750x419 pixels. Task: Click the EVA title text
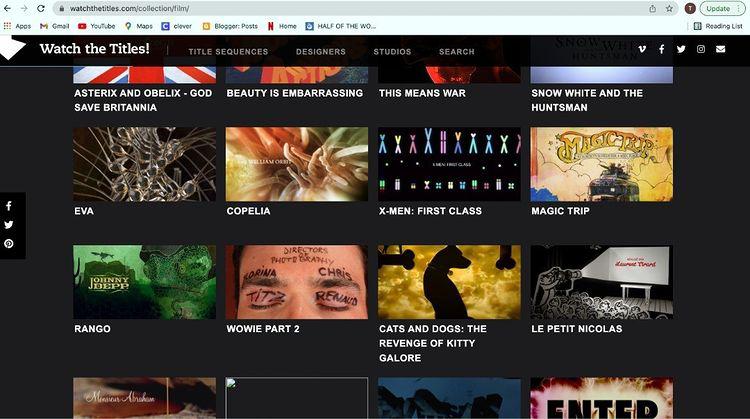point(84,211)
